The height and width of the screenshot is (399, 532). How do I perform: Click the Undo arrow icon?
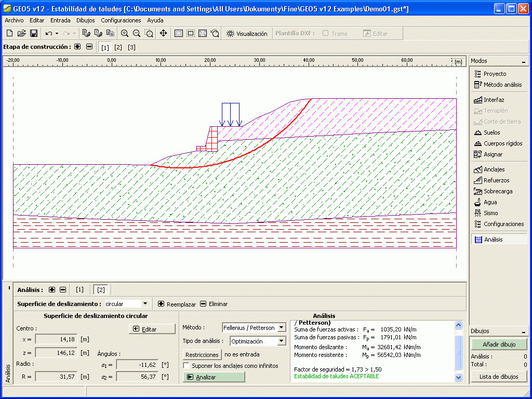[48, 33]
